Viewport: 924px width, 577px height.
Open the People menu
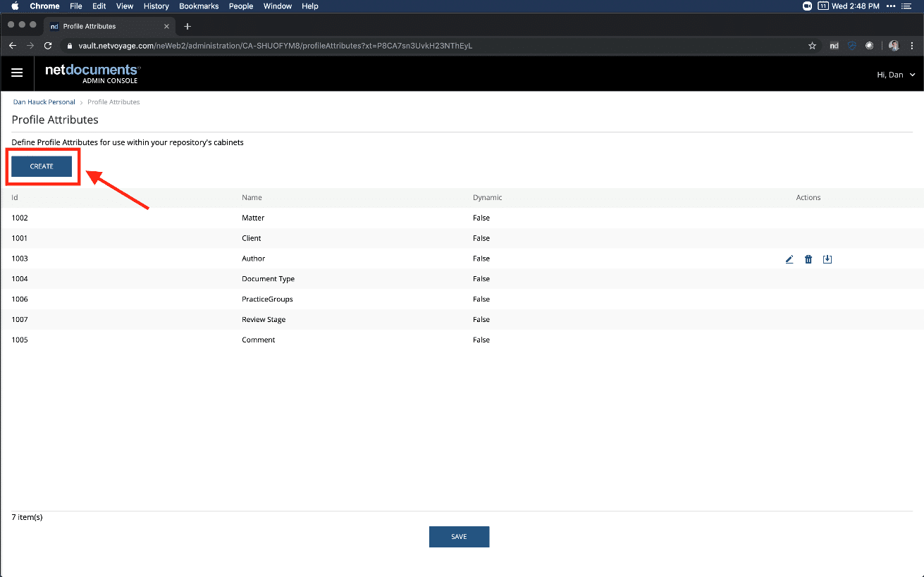[241, 6]
